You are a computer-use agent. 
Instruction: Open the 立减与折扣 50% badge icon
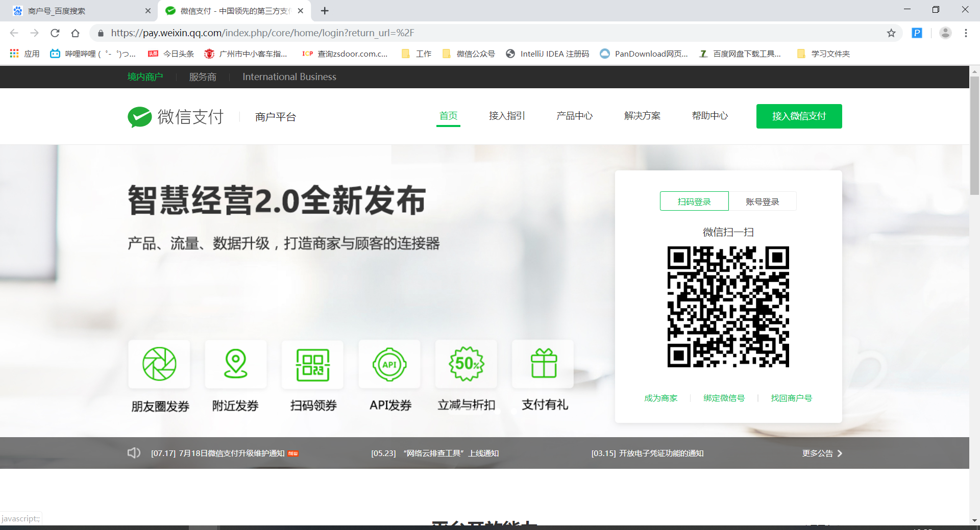pyautogui.click(x=466, y=364)
